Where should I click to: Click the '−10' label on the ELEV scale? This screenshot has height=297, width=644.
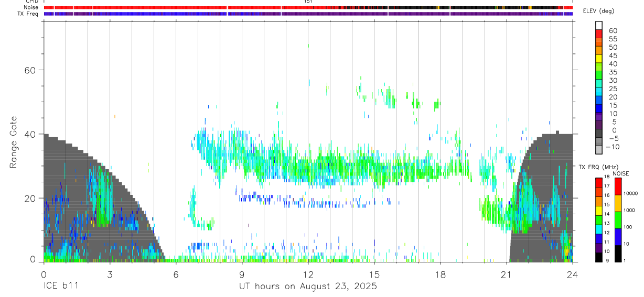tap(612, 147)
